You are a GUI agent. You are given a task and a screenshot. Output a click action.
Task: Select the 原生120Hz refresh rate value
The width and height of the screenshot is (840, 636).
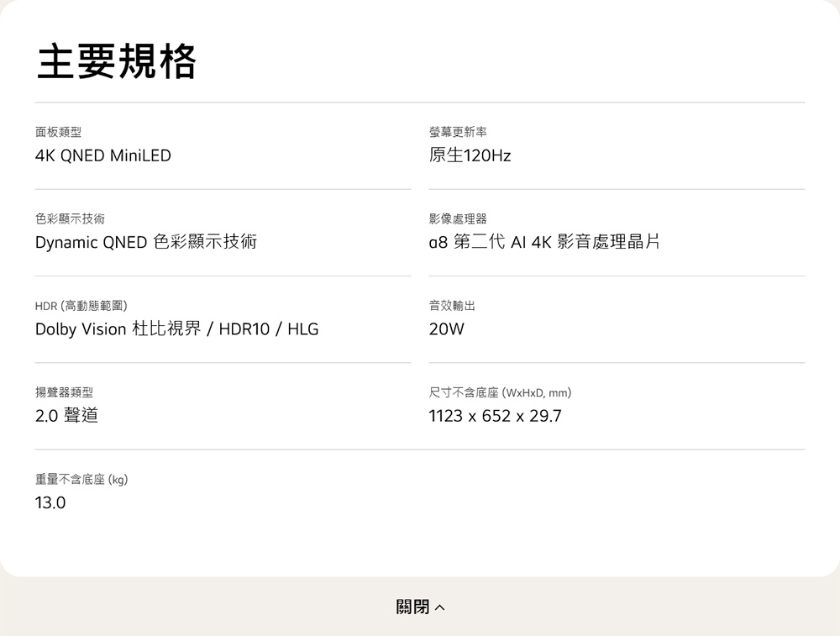(x=470, y=155)
